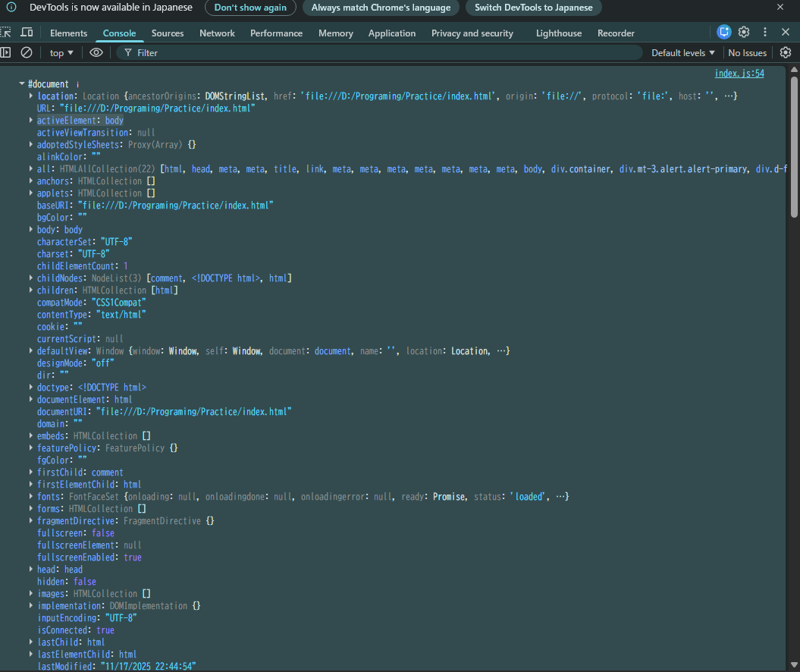Select the inspect element picker icon
This screenshot has width=800, height=672.
point(5,33)
